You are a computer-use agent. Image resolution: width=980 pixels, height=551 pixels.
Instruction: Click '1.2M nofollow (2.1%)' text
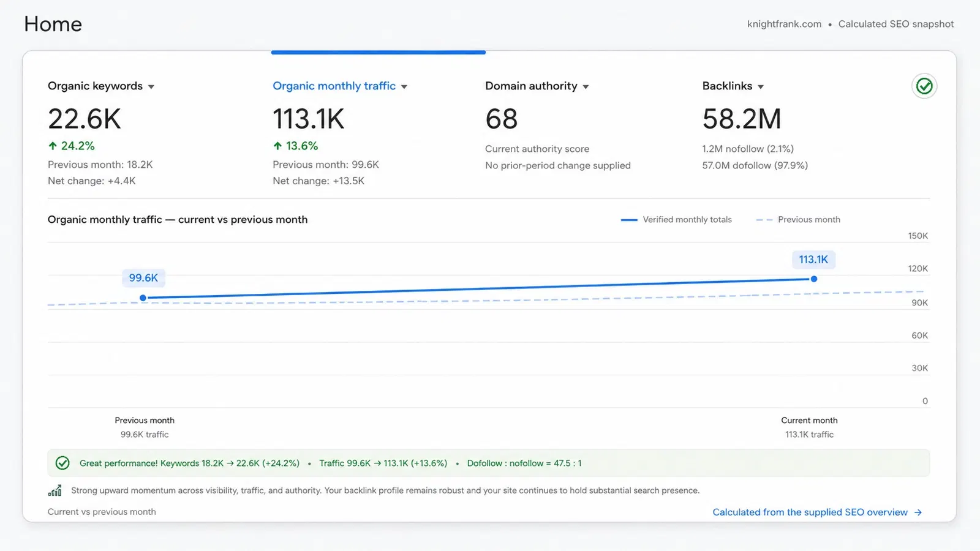[748, 149]
